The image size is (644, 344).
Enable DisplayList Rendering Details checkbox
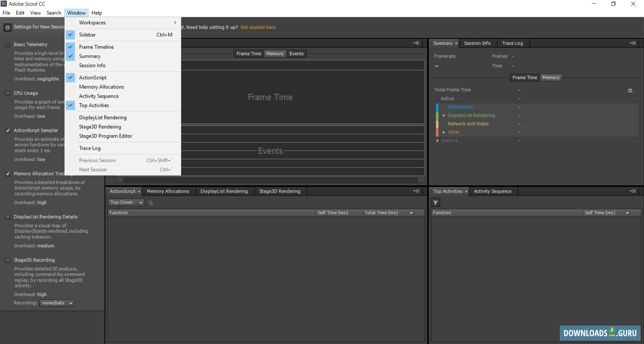coord(8,217)
